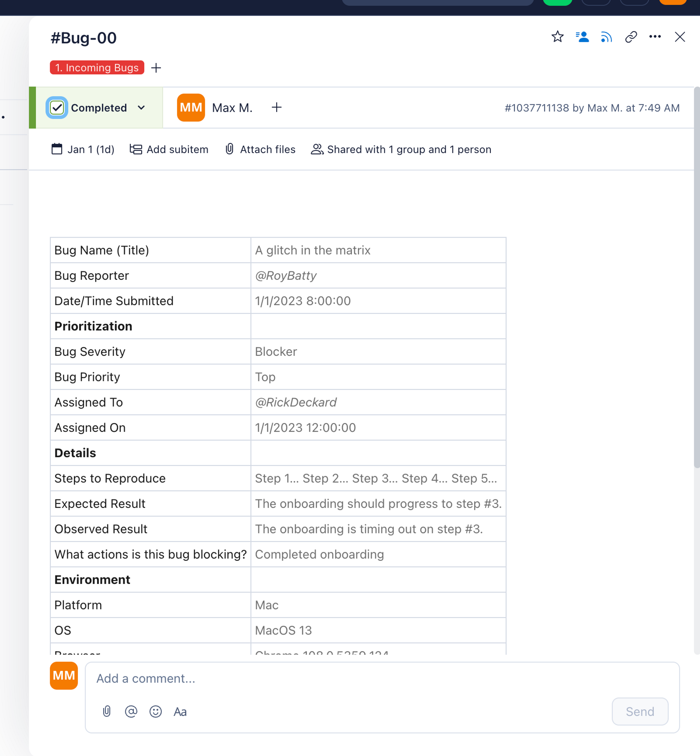Viewport: 700px width, 756px height.
Task: Click the follow feed icon
Action: click(x=606, y=37)
